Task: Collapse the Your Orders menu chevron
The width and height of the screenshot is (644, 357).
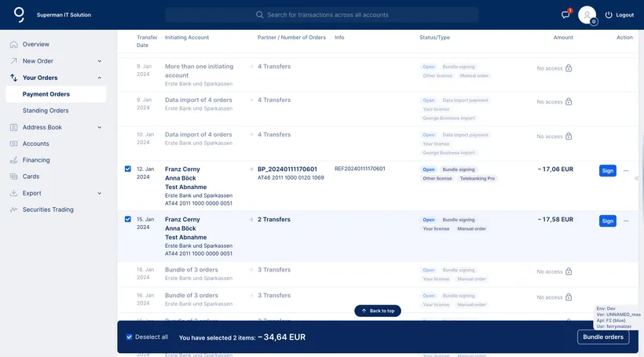Action: [100, 78]
